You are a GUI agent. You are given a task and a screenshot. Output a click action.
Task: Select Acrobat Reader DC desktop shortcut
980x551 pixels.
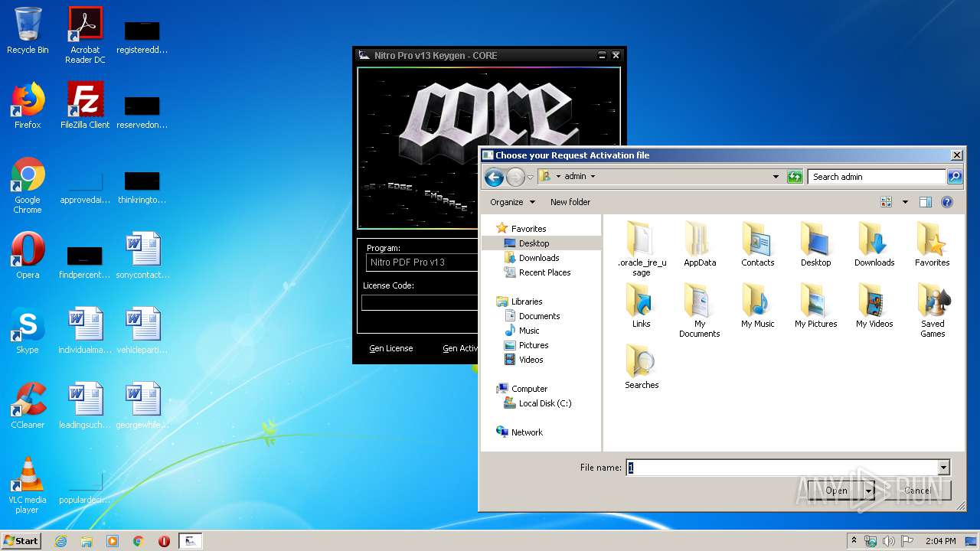click(x=85, y=35)
